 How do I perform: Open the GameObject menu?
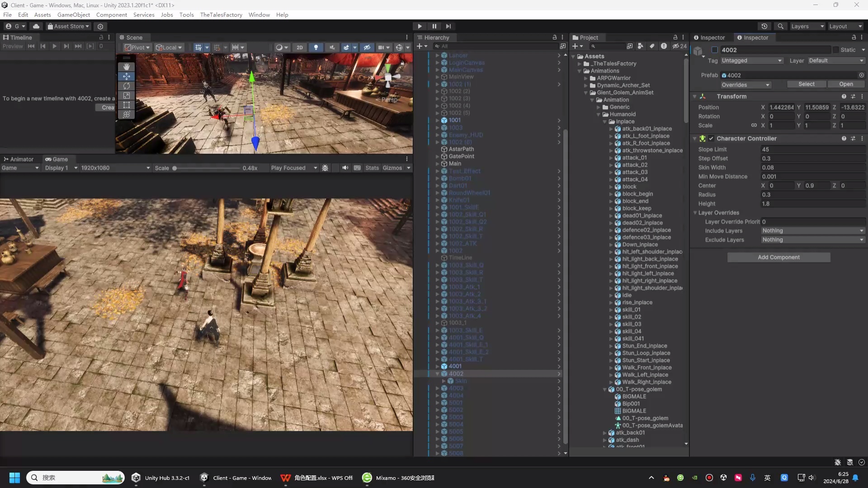point(73,14)
